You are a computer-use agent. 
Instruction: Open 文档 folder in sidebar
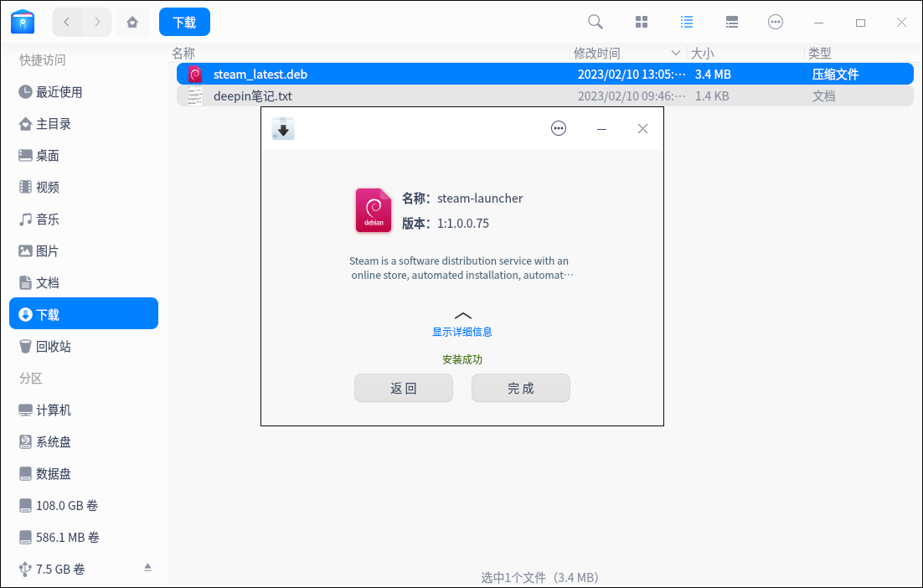pyautogui.click(x=84, y=283)
